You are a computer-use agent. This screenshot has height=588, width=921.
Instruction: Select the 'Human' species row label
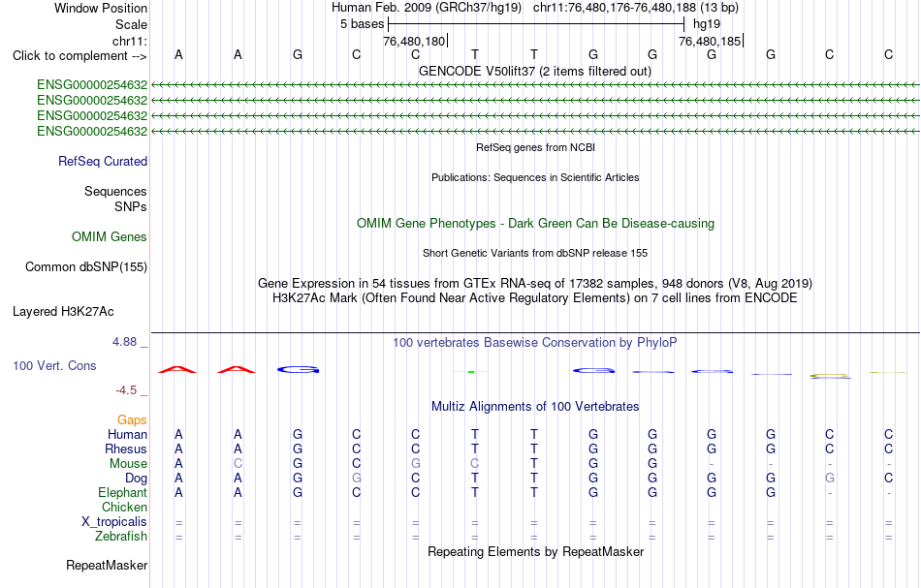(127, 435)
